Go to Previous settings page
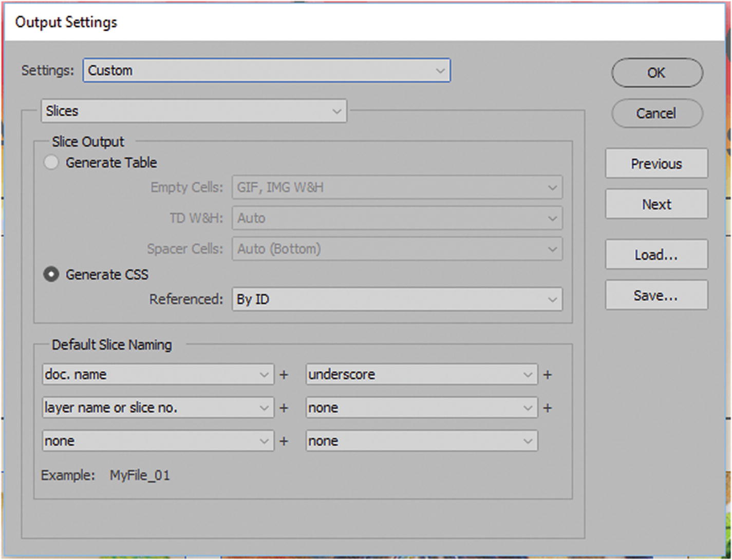Viewport: 732px width, 560px height. tap(656, 164)
